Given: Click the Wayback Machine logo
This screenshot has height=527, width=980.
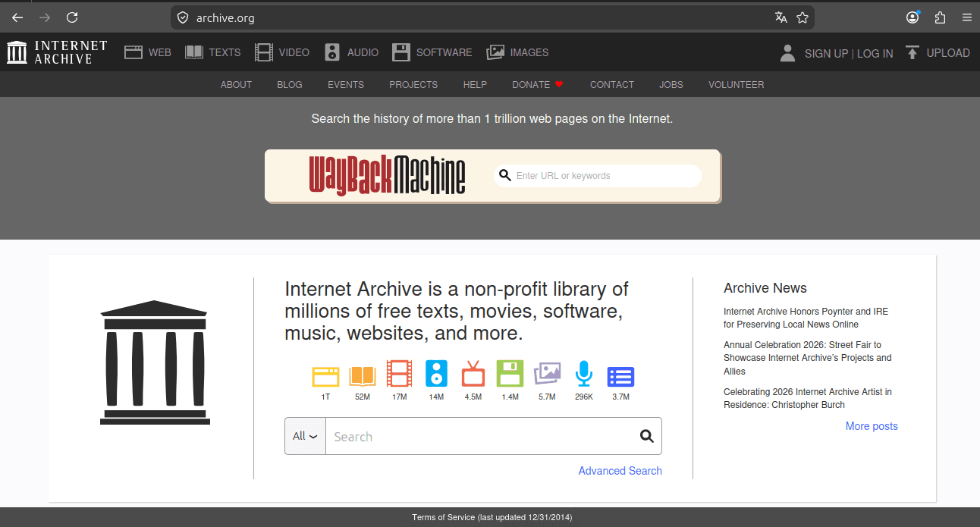Looking at the screenshot, I should tap(388, 175).
